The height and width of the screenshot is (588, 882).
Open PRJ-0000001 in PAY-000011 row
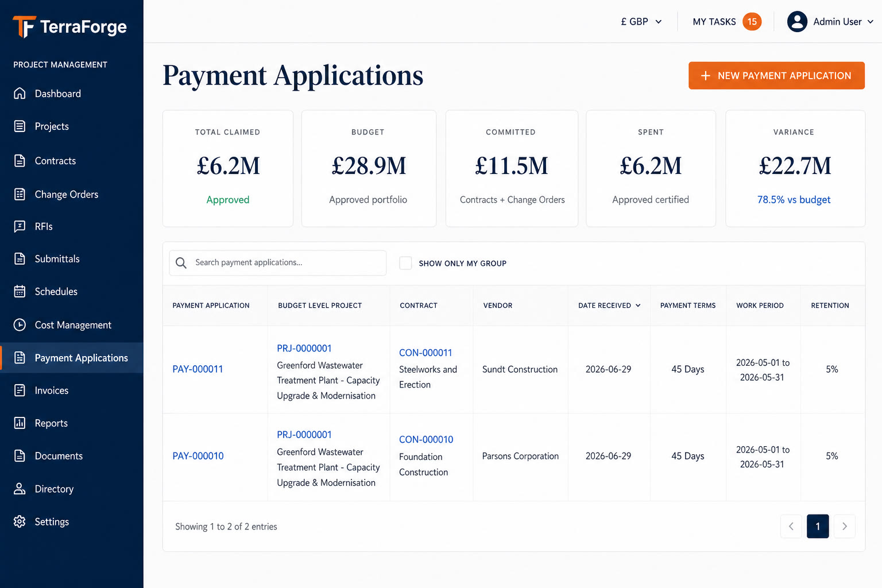pyautogui.click(x=304, y=348)
